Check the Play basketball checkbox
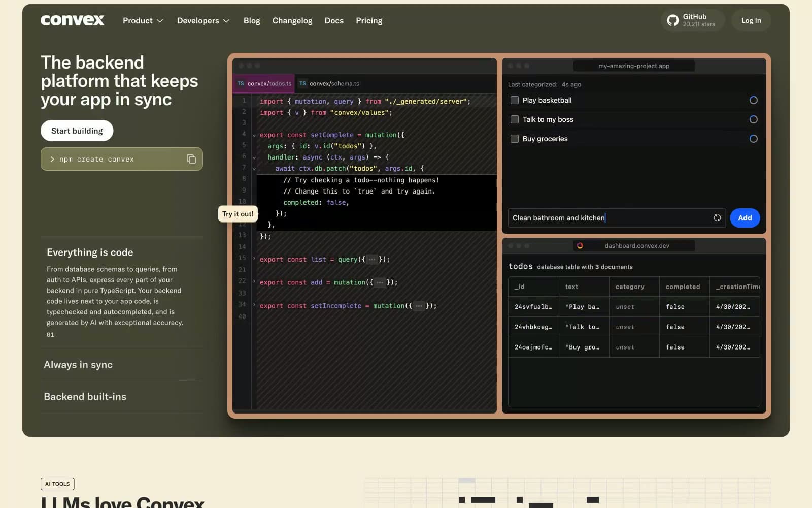 click(515, 100)
